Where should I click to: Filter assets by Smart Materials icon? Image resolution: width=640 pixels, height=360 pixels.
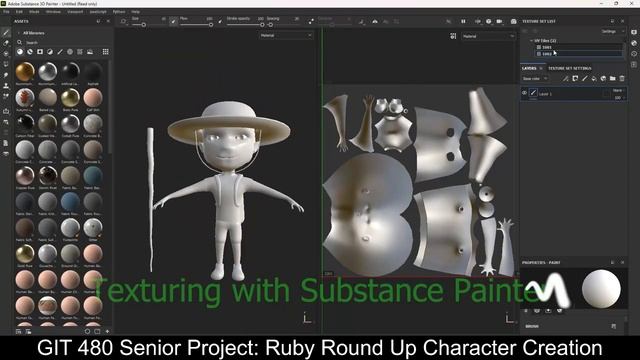click(x=30, y=52)
